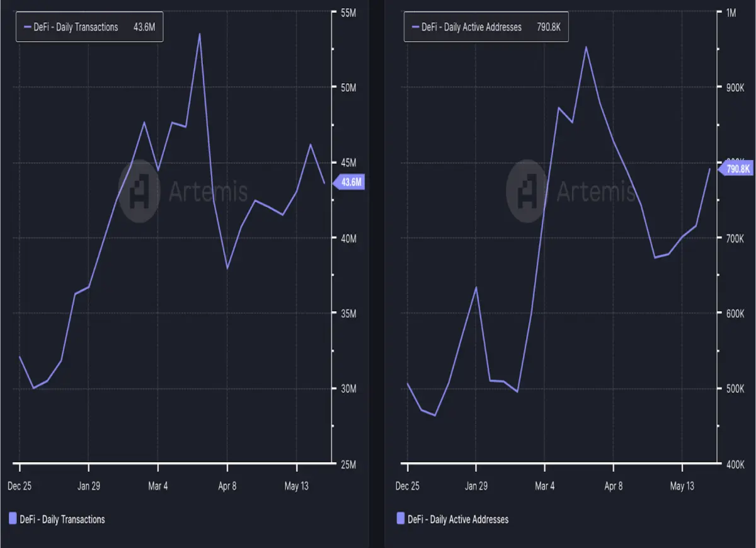The width and height of the screenshot is (756, 548).
Task: Click the Apr 8 date marker on left chart
Action: pyautogui.click(x=227, y=486)
